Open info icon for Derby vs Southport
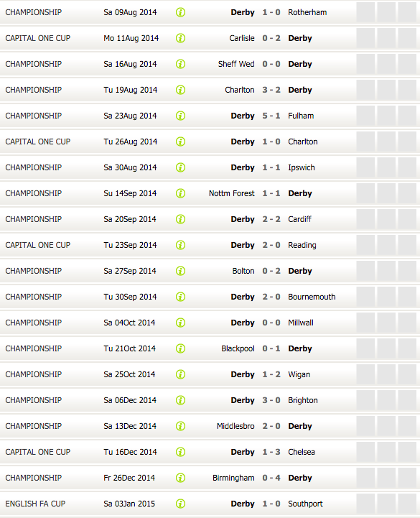Image resolution: width=420 pixels, height=518 pixels. (x=180, y=504)
